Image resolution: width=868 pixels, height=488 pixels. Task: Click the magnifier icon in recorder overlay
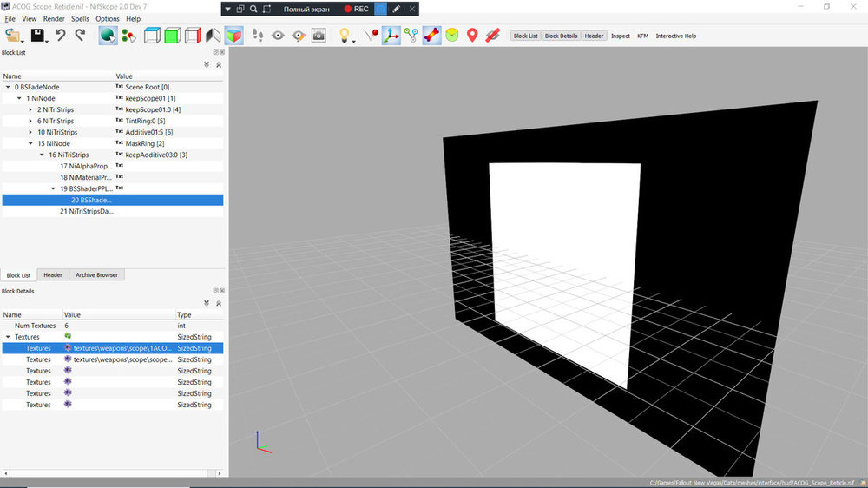(253, 9)
